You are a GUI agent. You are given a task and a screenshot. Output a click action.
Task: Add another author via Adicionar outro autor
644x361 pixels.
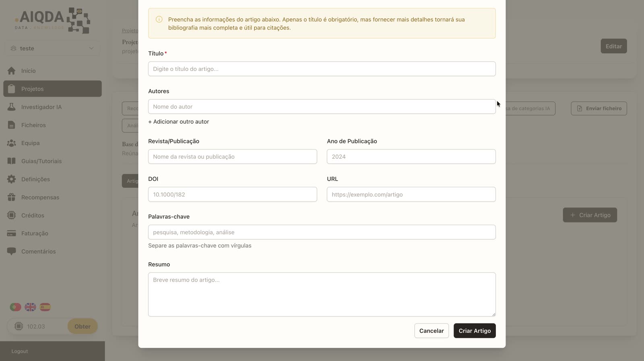point(178,122)
